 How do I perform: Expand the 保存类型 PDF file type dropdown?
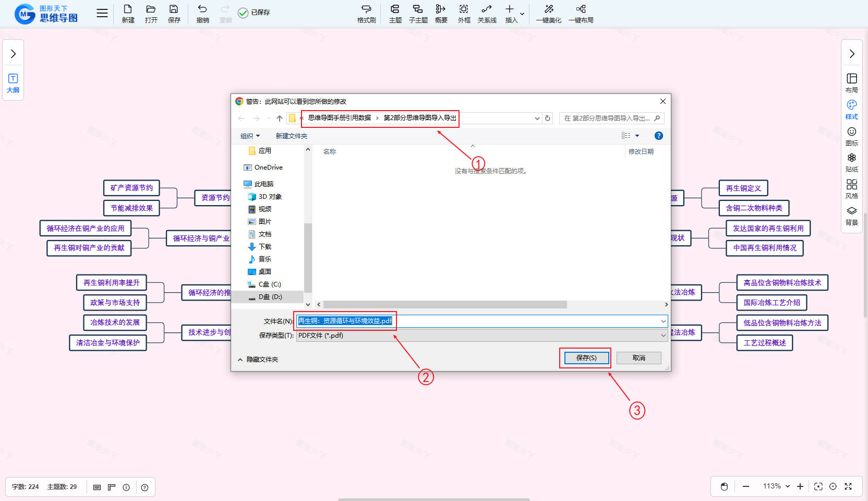[663, 336]
